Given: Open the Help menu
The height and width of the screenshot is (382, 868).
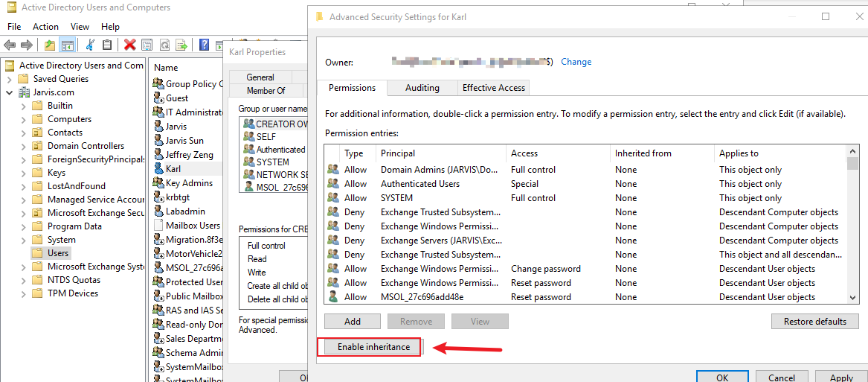Looking at the screenshot, I should [110, 27].
